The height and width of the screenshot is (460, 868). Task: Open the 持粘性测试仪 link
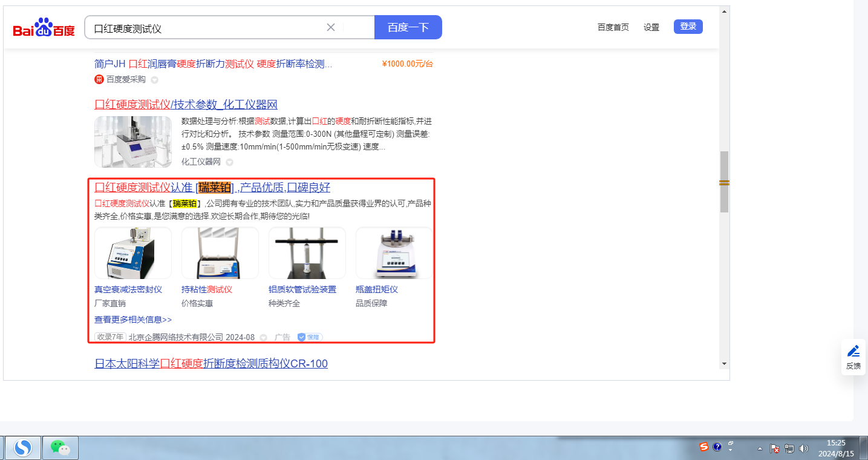pyautogui.click(x=207, y=289)
